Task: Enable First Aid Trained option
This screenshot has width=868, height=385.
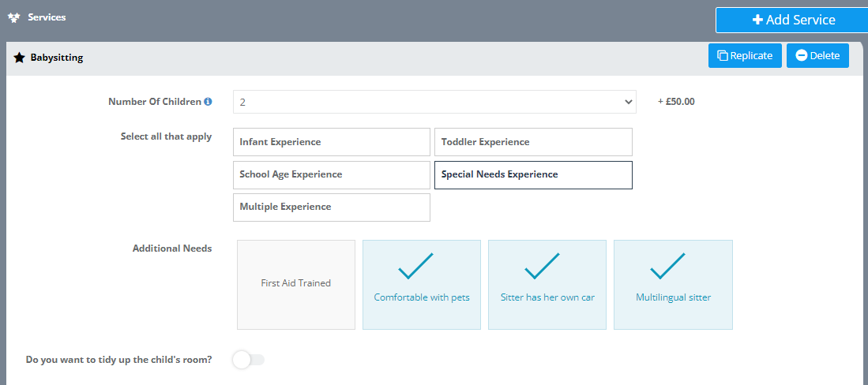Action: tap(295, 284)
